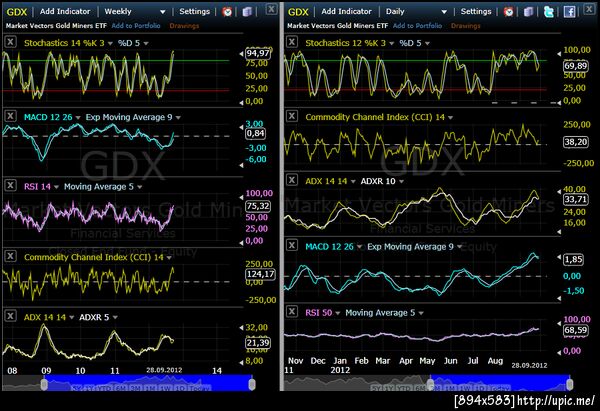Open Settings in Weekly chart

pos(194,11)
